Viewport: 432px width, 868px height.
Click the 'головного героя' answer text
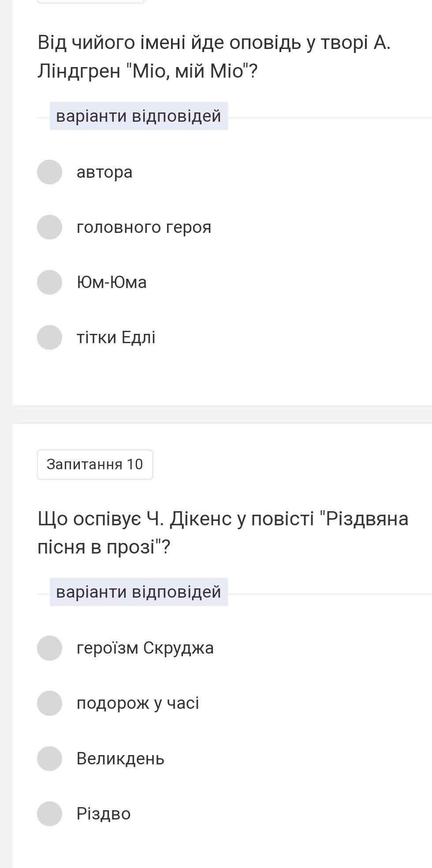[144, 227]
